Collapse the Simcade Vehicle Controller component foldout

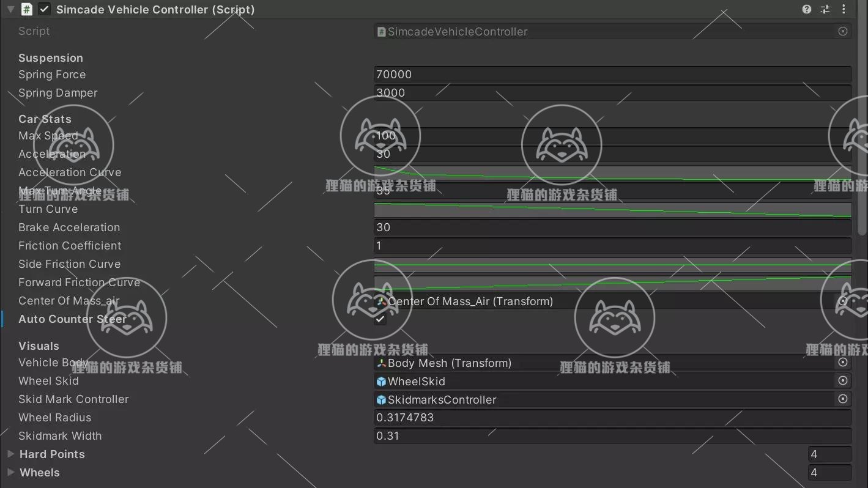[10, 9]
